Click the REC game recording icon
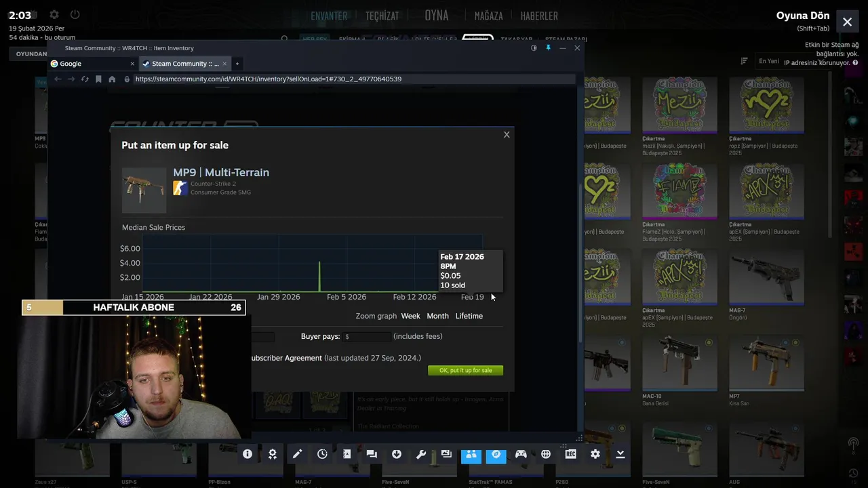 (570, 454)
